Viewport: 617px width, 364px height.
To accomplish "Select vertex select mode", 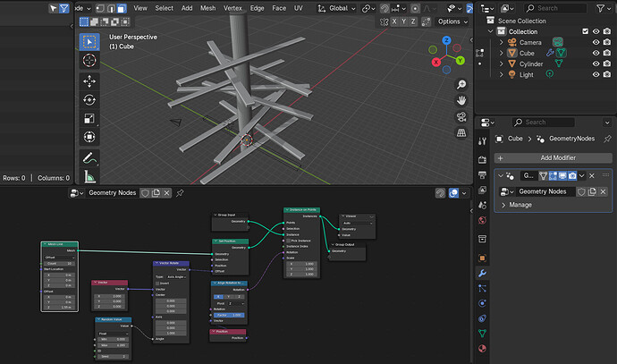I will [100, 8].
